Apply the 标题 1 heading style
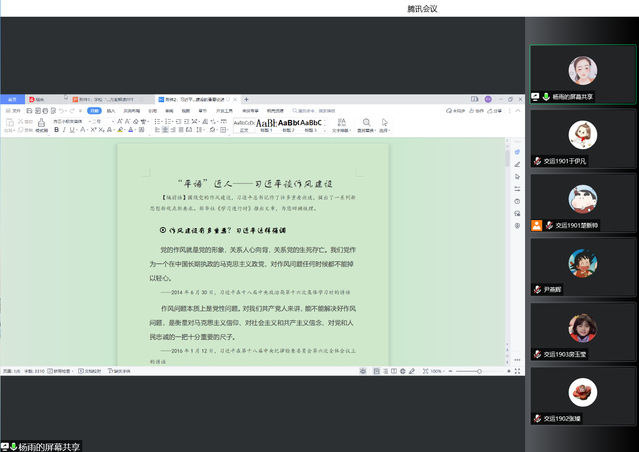 [267, 124]
